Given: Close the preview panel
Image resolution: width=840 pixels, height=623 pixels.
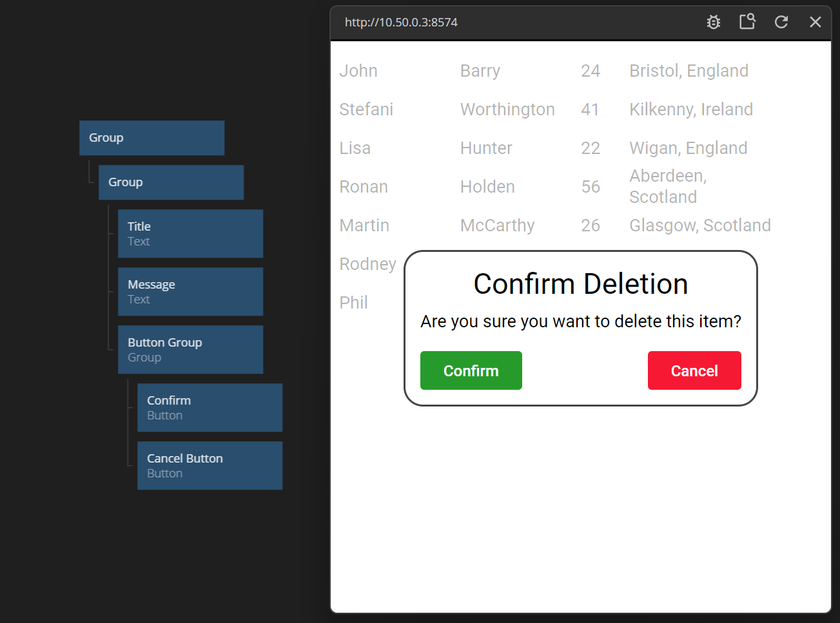Looking at the screenshot, I should pyautogui.click(x=815, y=23).
